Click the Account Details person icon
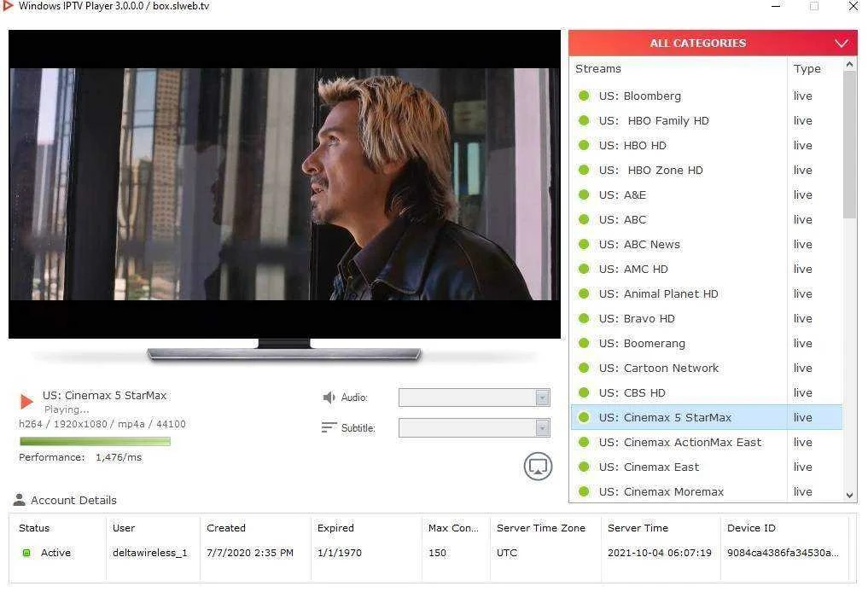The width and height of the screenshot is (868, 592). 20,500
